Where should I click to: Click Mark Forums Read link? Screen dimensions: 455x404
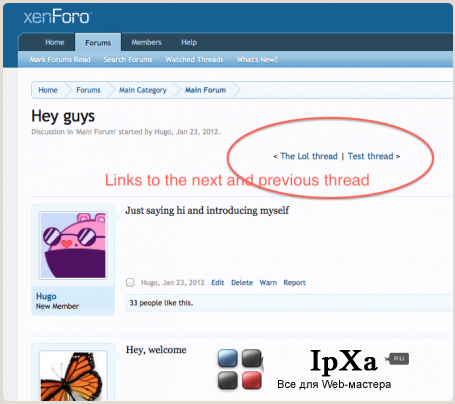(x=60, y=60)
